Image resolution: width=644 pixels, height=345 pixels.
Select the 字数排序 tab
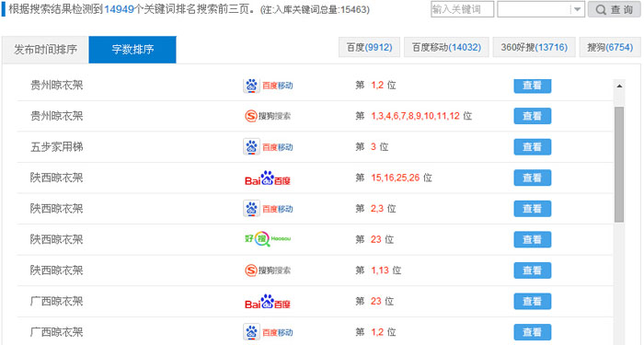[132, 50]
